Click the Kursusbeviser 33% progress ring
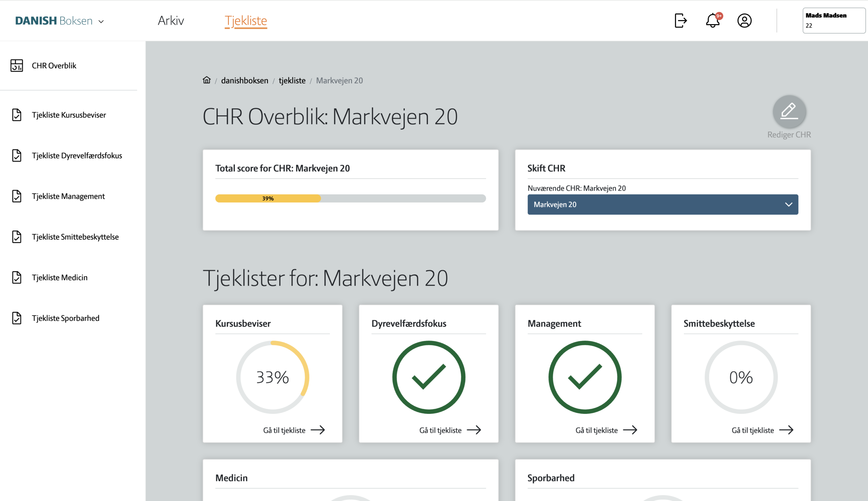The height and width of the screenshot is (501, 868). click(272, 377)
